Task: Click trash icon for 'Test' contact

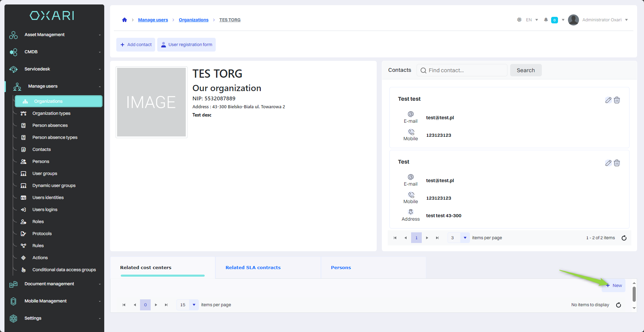Action: [x=617, y=163]
